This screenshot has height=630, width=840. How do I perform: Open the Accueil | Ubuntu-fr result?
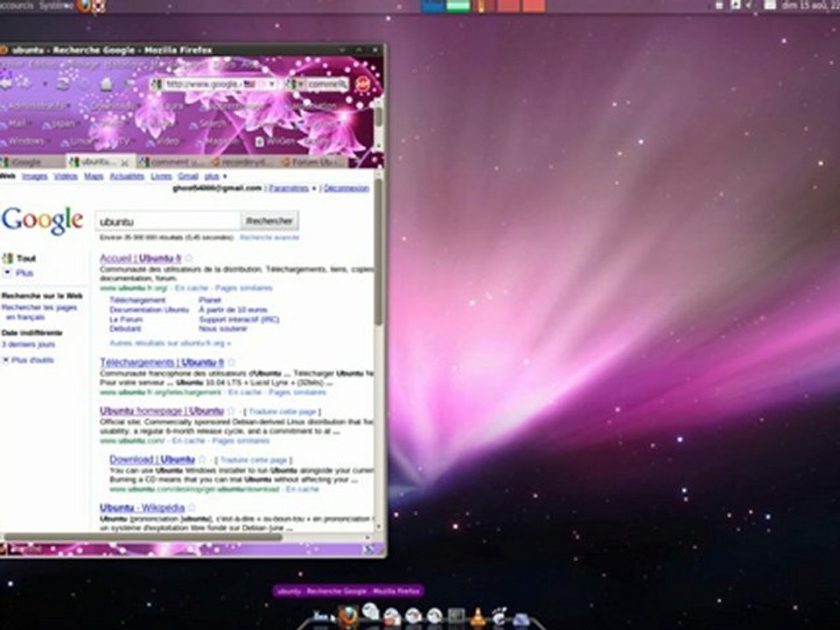click(x=141, y=258)
